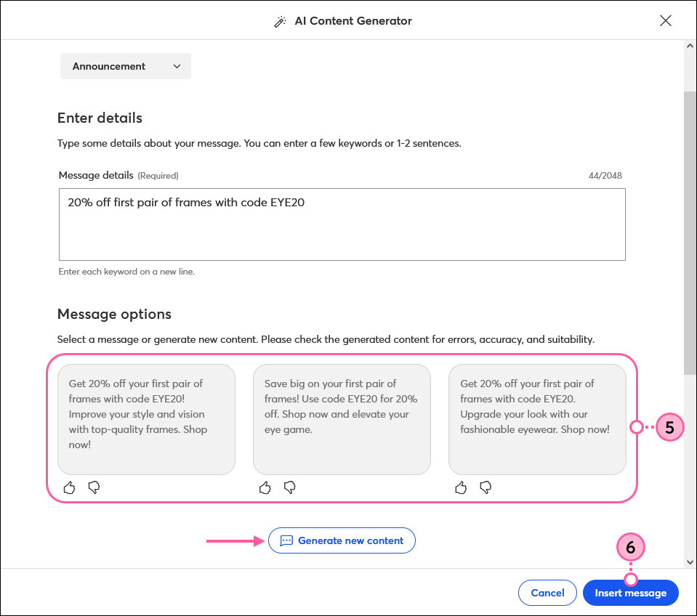Thumbs up the 'Improve your style and vision' message
This screenshot has height=616, width=697.
pos(69,487)
